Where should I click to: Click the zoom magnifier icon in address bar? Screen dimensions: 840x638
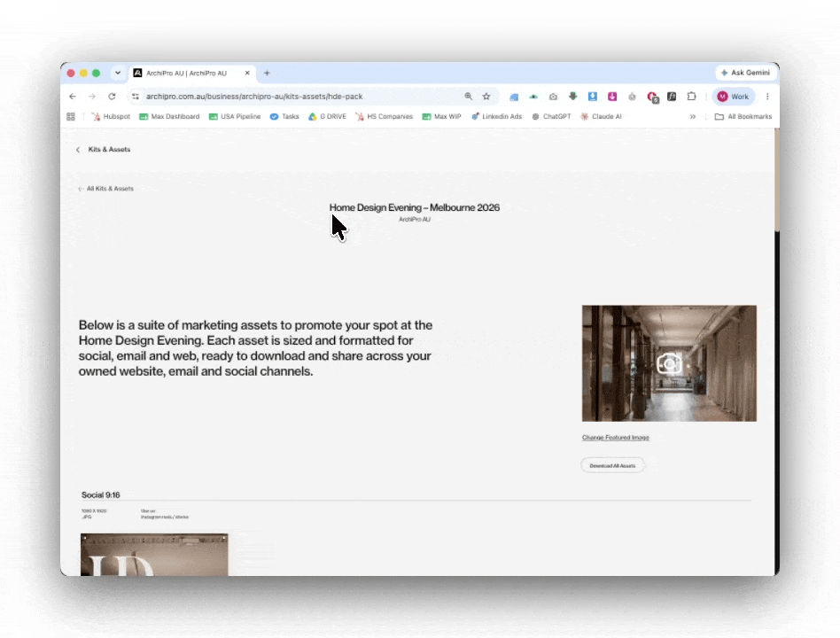tap(468, 97)
